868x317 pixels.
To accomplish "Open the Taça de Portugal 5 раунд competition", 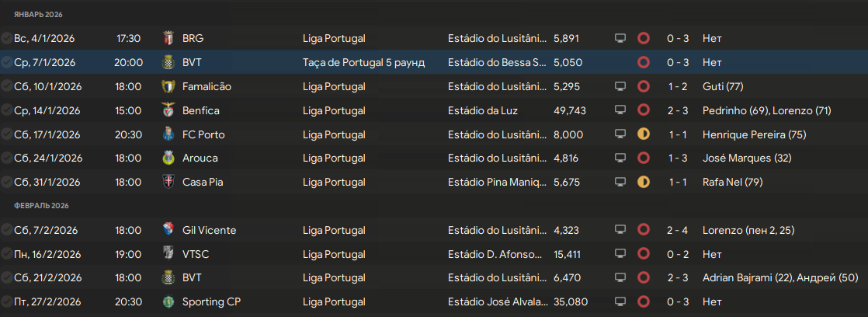I will click(x=363, y=62).
